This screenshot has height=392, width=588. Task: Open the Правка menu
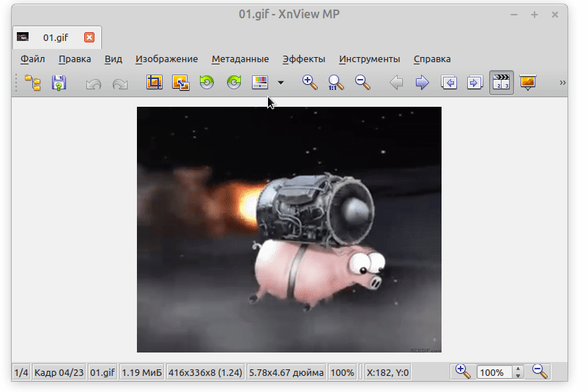[x=75, y=59]
